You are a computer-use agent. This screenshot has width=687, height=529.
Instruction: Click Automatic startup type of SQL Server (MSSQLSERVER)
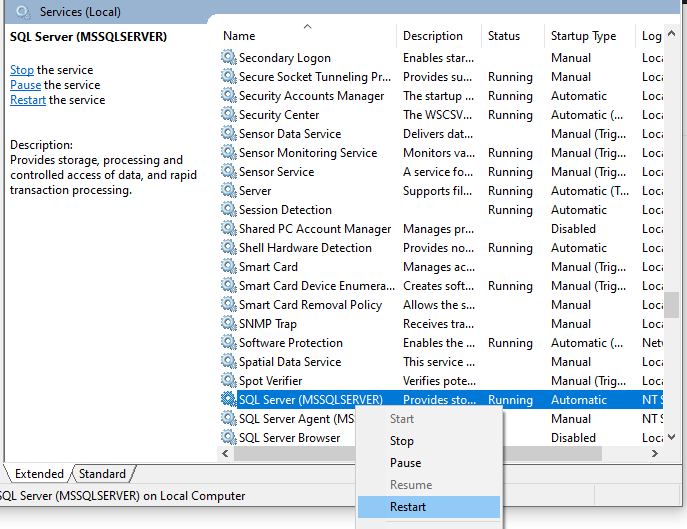(x=579, y=400)
